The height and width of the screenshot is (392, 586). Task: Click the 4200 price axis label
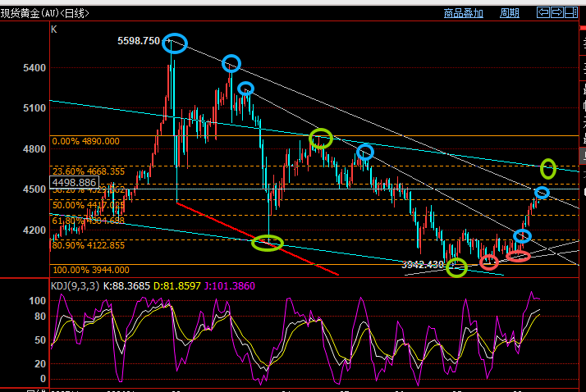34,230
